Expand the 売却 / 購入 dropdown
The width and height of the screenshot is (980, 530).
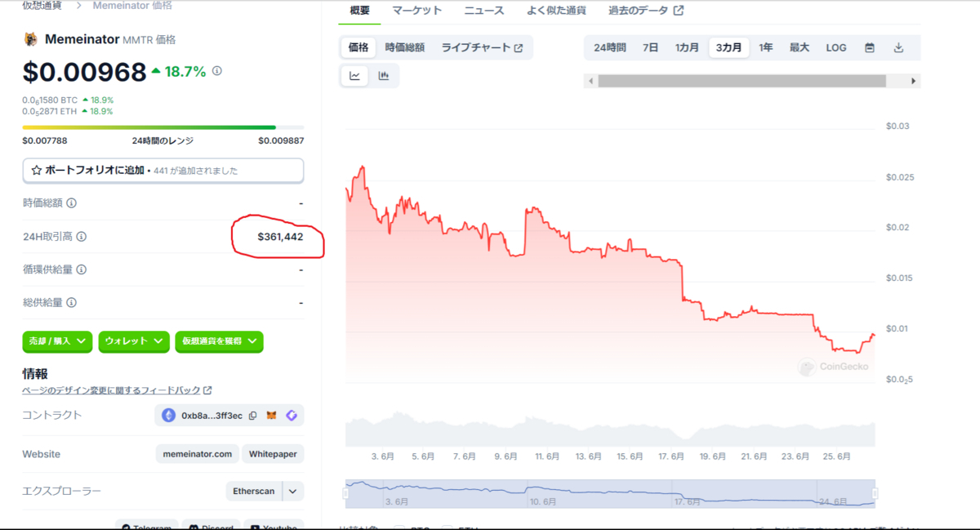(57, 341)
